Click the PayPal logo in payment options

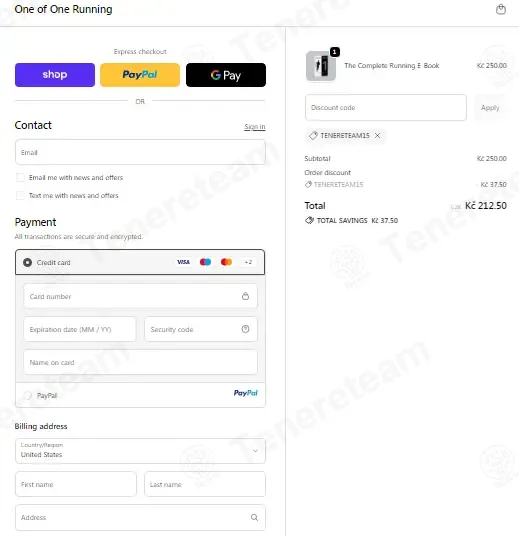tap(245, 393)
